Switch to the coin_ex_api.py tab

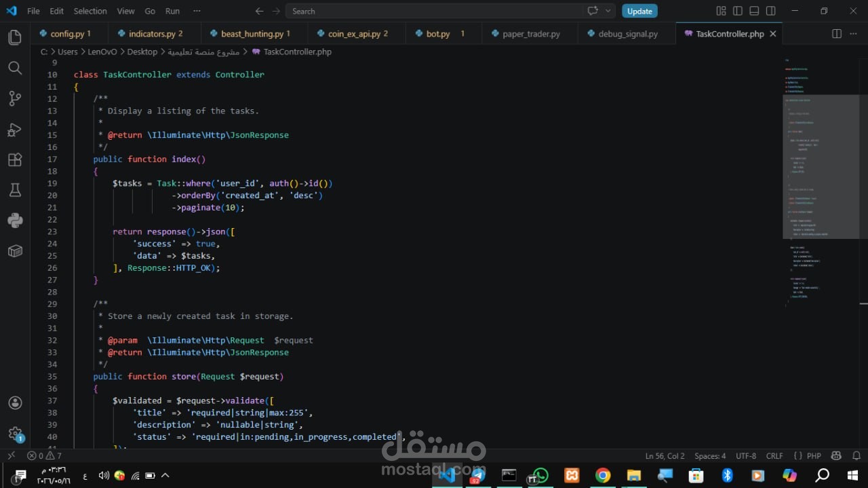[357, 34]
